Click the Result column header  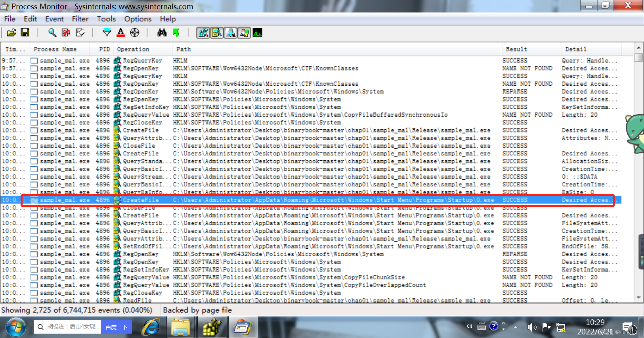(x=531, y=49)
